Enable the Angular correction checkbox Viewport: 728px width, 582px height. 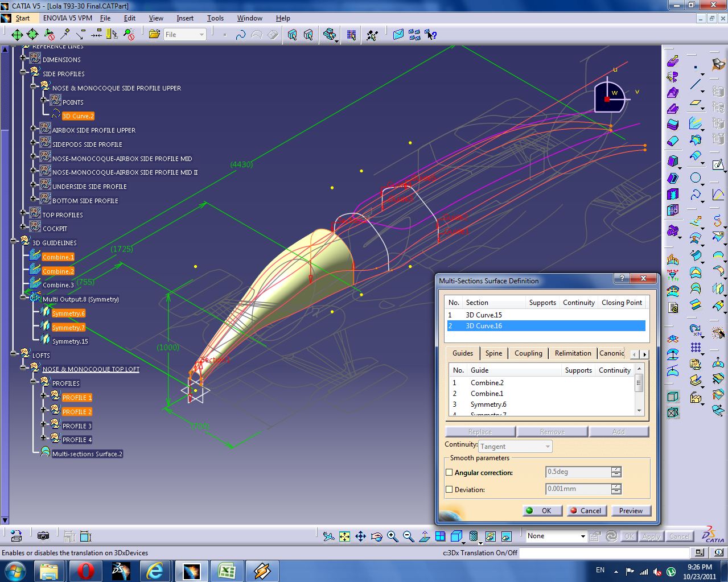pyautogui.click(x=449, y=472)
